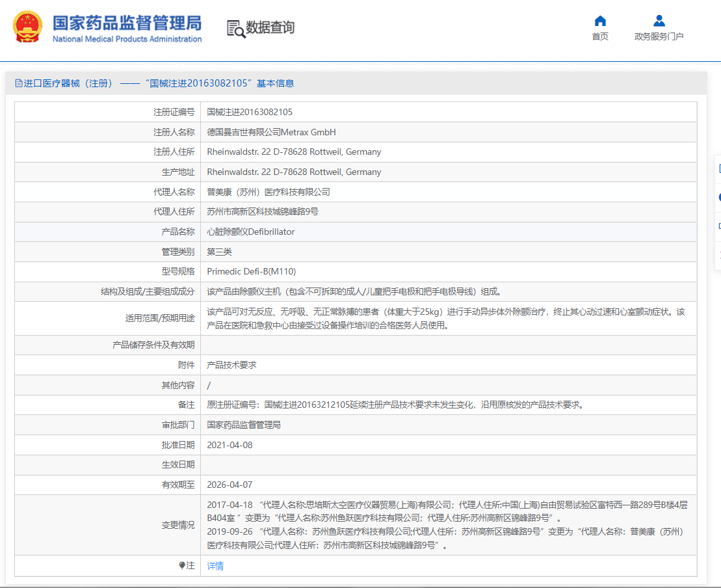Click the 政务服务门户 person icon
The image size is (721, 588).
(x=658, y=20)
